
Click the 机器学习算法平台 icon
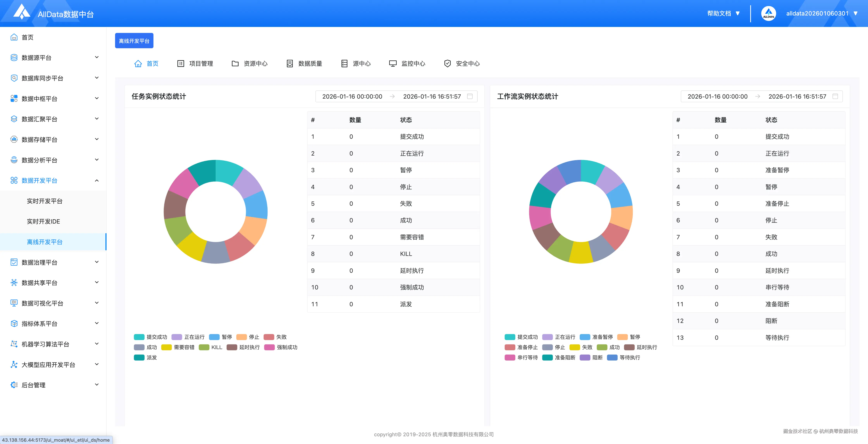tap(14, 344)
